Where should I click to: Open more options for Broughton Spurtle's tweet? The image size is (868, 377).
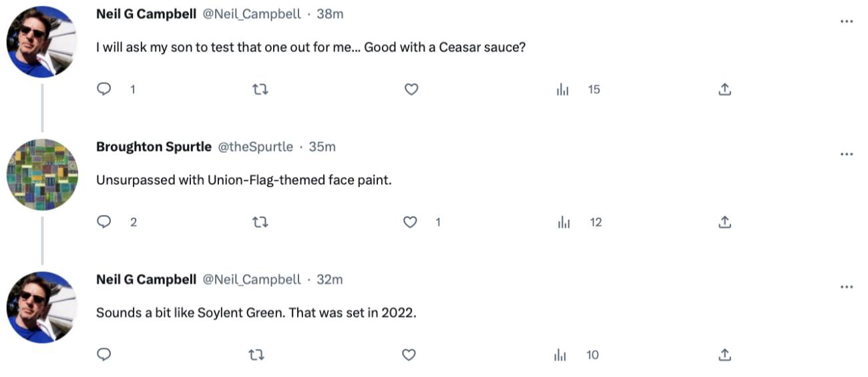847,154
